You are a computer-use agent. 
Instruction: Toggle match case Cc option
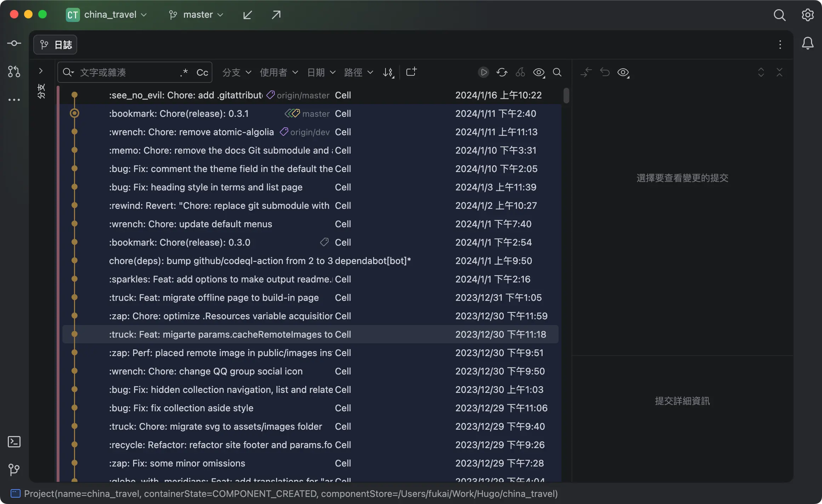coord(202,72)
